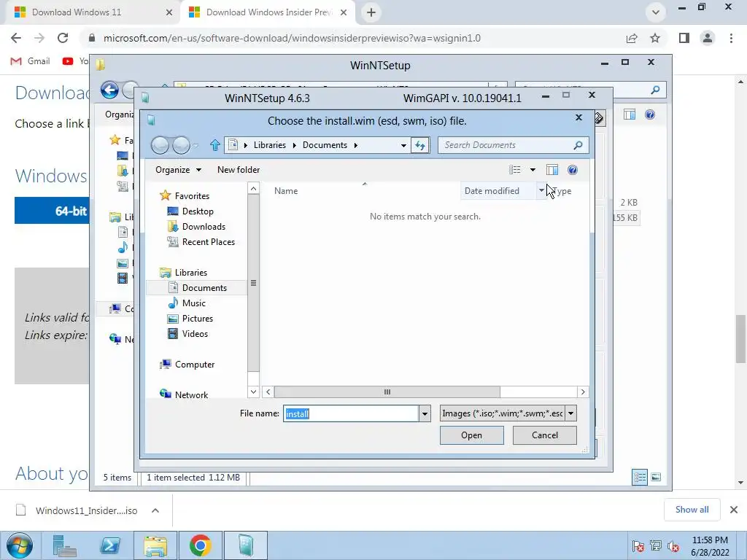
Task: Open Server Manager from taskbar
Action: coord(65,545)
